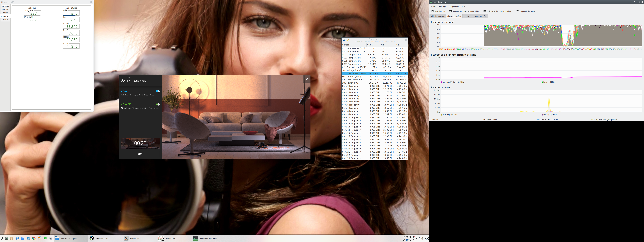Select the Charge du système tab
Screen dimensions: 644x242
click(x=454, y=16)
